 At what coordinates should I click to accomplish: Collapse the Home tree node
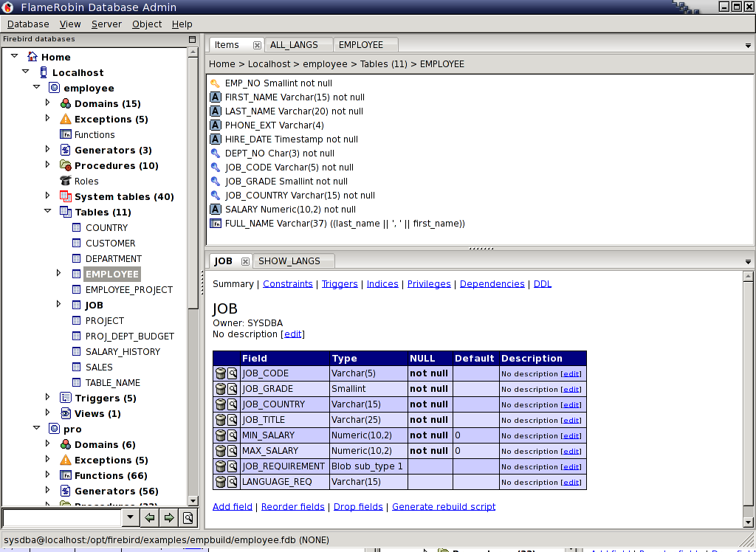pos(15,56)
